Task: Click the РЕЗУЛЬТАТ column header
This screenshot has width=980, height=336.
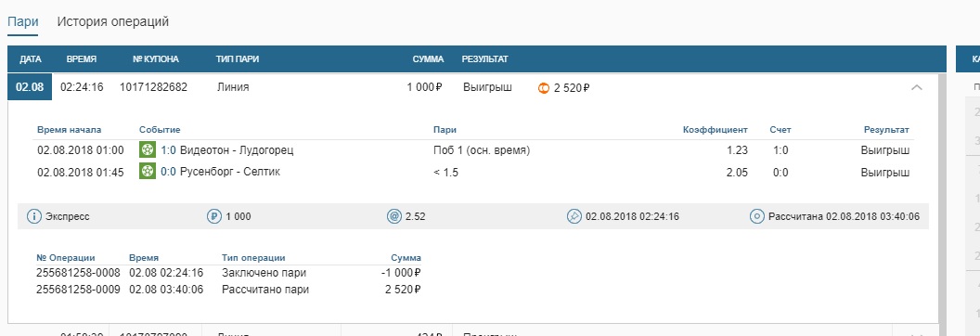Action: click(485, 59)
